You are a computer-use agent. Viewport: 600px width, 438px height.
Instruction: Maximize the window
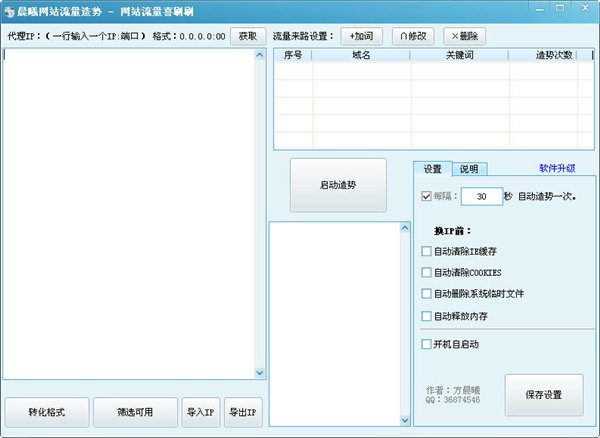tap(560, 8)
